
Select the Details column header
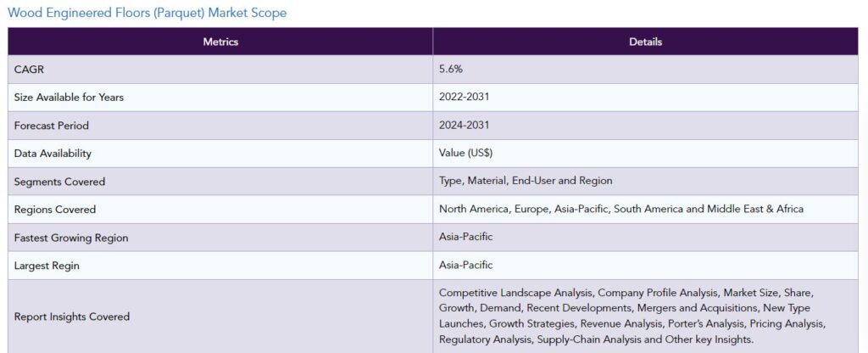coord(645,42)
